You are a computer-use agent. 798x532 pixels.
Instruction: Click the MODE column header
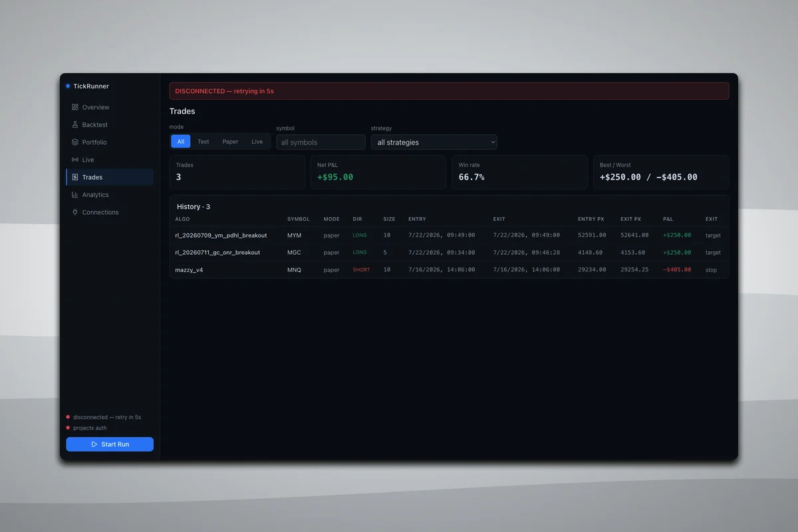click(x=331, y=219)
